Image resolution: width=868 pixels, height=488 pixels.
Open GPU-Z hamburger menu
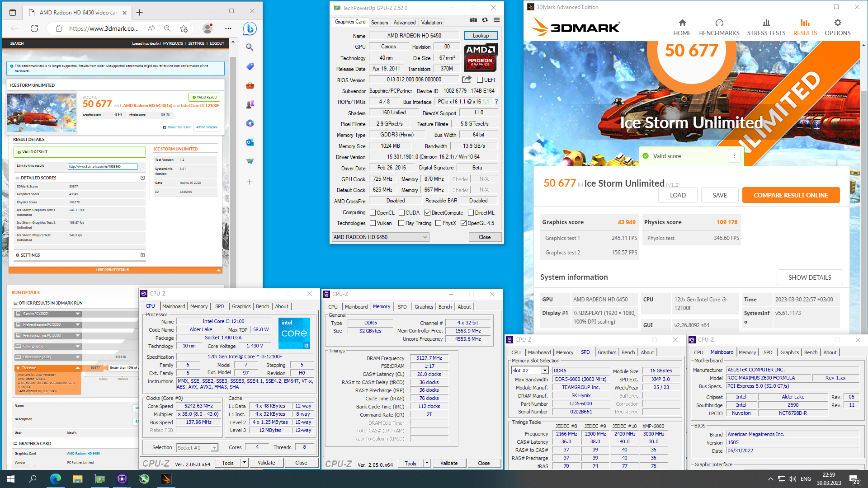[x=496, y=20]
